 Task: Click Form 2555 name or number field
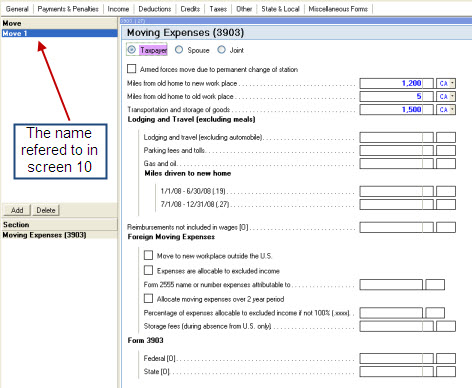[x=391, y=285]
